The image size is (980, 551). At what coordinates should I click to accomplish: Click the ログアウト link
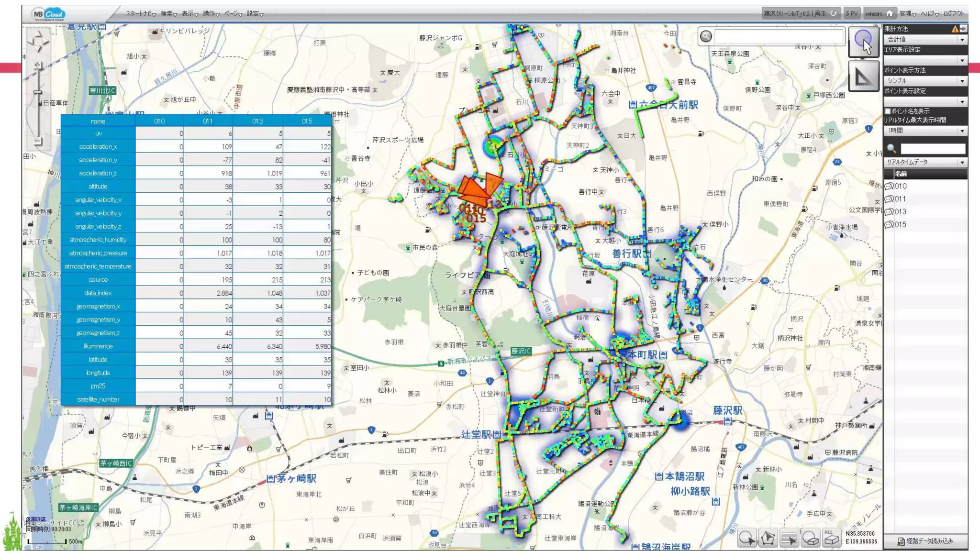pos(954,13)
